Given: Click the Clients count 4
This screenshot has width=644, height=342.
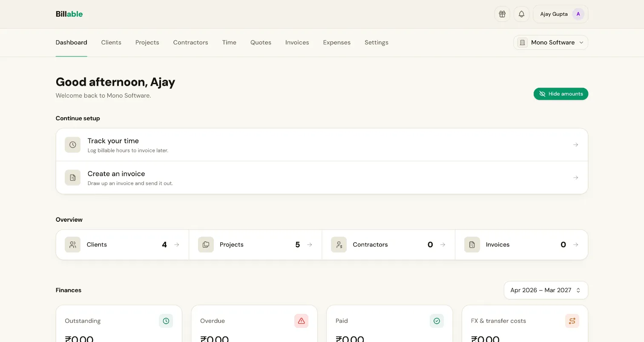Looking at the screenshot, I should (x=164, y=245).
